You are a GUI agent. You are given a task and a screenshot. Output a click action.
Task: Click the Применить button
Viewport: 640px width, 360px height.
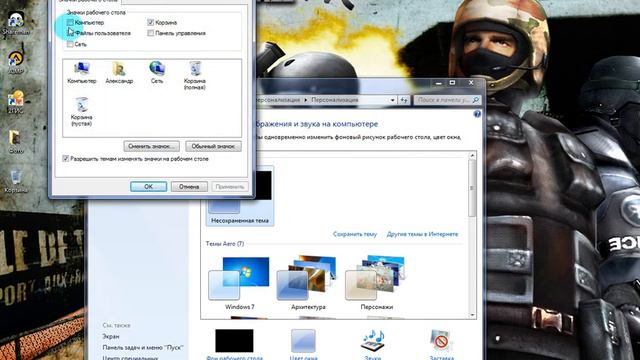pos(230,187)
